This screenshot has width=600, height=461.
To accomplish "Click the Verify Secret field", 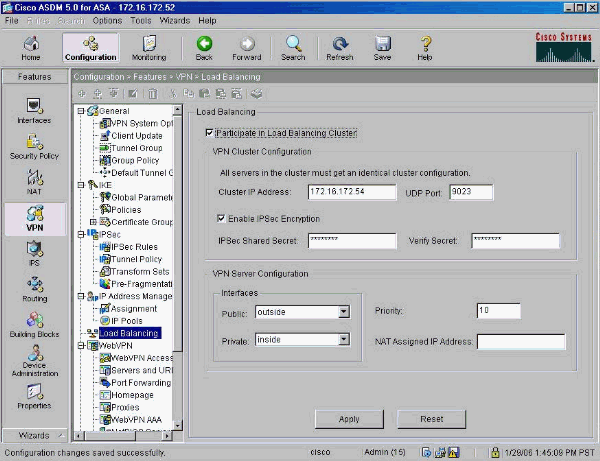I will 515,241.
